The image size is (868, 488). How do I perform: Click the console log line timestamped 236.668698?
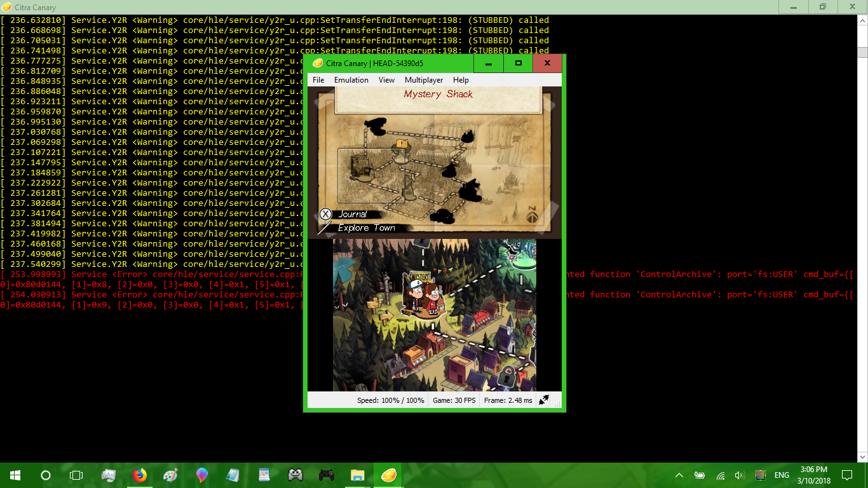[275, 30]
